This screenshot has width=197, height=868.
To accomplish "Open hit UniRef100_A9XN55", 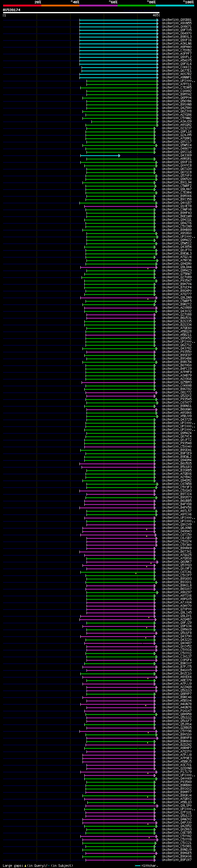I will 177,23.
